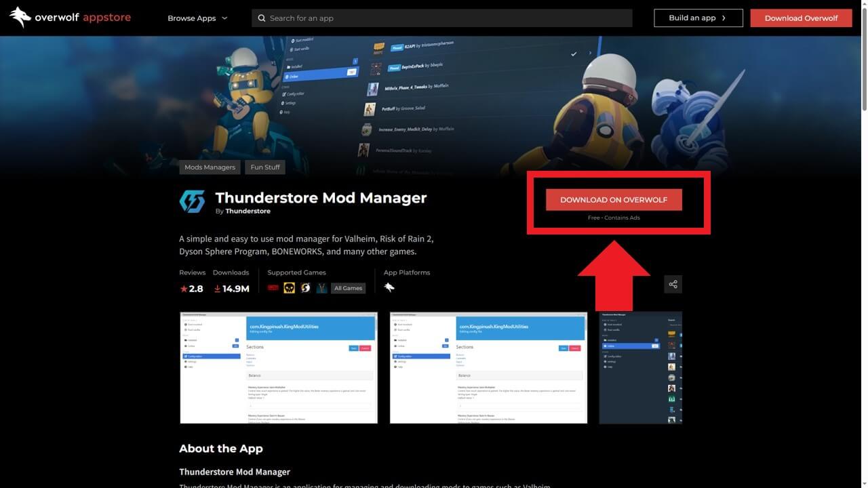Click the Download Overwolf button
The height and width of the screenshot is (488, 868).
pyautogui.click(x=801, y=18)
